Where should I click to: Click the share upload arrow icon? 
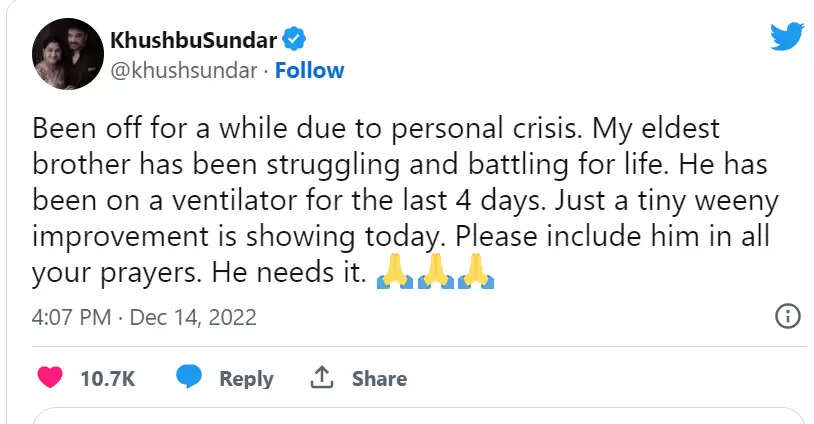pyautogui.click(x=321, y=377)
